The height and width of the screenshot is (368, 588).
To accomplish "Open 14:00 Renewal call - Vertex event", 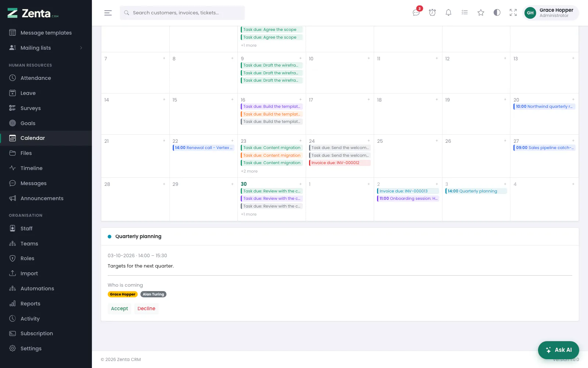I will [203, 148].
